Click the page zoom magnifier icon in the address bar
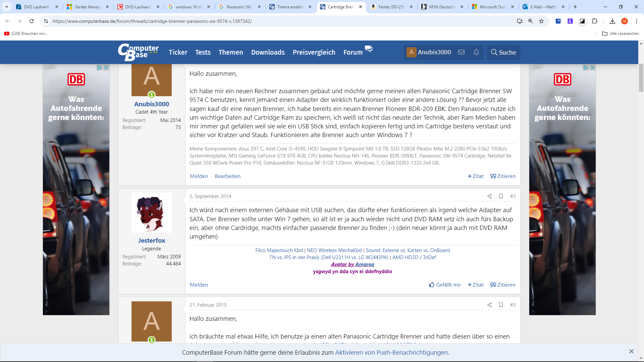Image resolution: width=644 pixels, height=362 pixels. point(530,21)
